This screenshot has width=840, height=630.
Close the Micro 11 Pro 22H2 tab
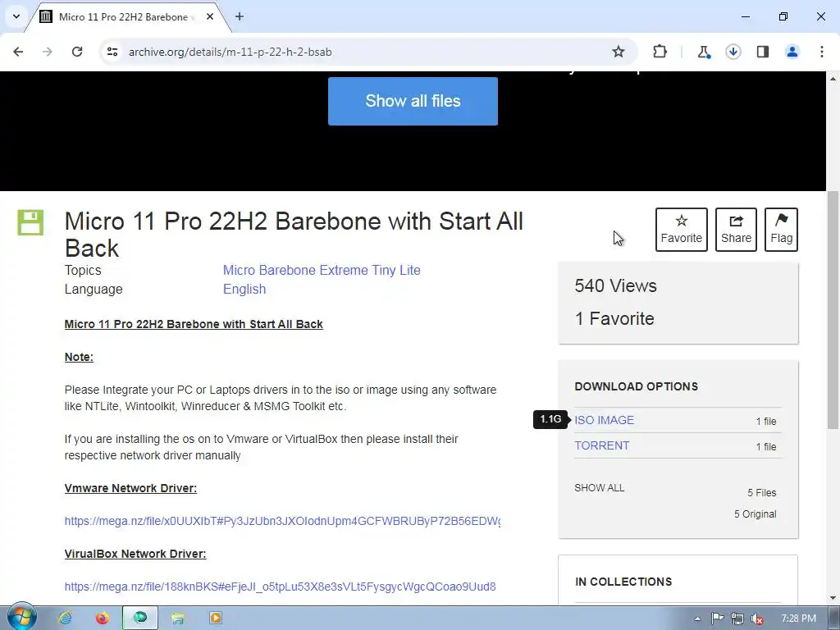pyautogui.click(x=210, y=16)
